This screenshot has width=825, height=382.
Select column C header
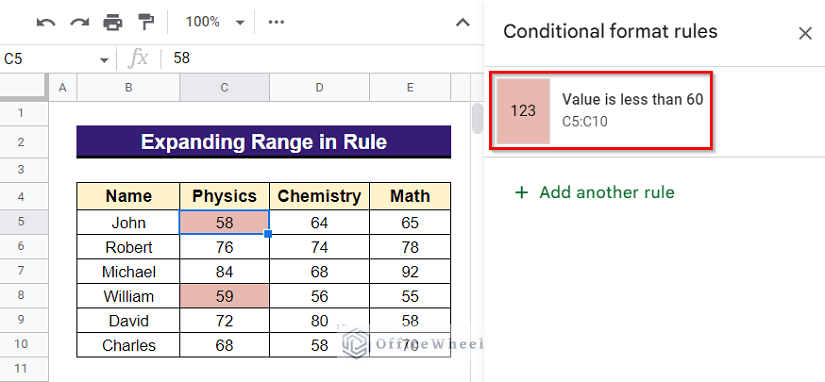pyautogui.click(x=224, y=87)
